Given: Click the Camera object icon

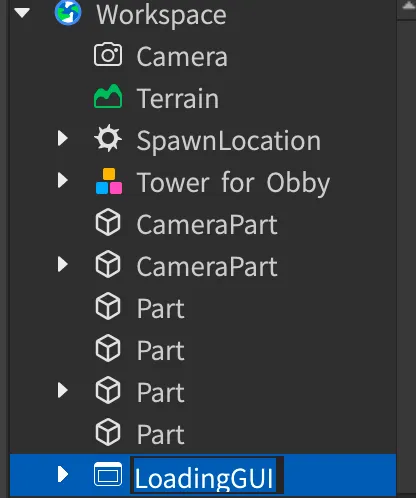Looking at the screenshot, I should click(x=108, y=55).
